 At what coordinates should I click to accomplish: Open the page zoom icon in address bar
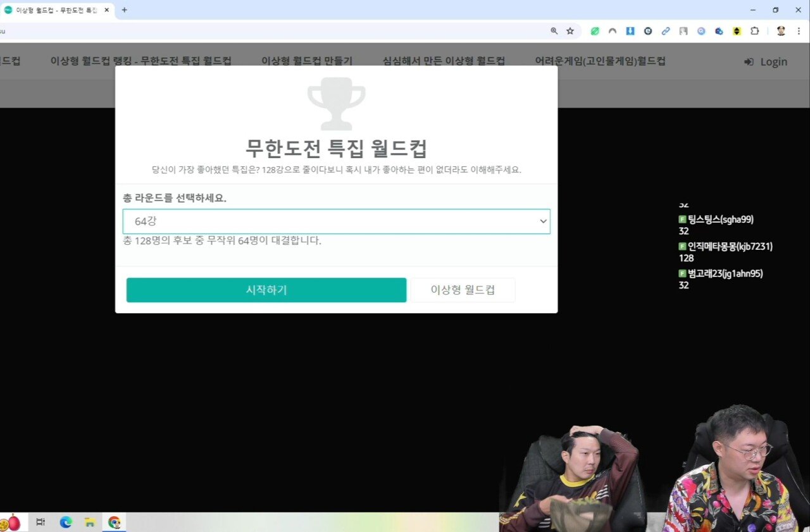coord(554,30)
